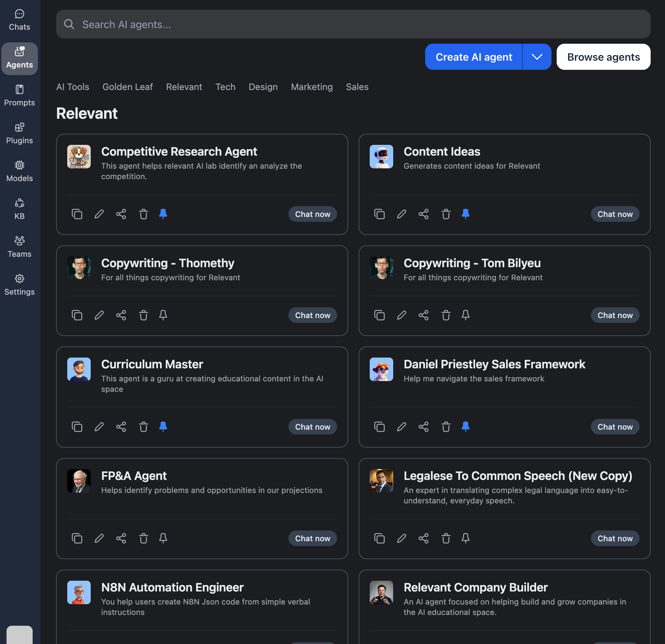665x644 pixels.
Task: Pin the Copywriting - Tom Bilyeu agent
Action: (466, 315)
